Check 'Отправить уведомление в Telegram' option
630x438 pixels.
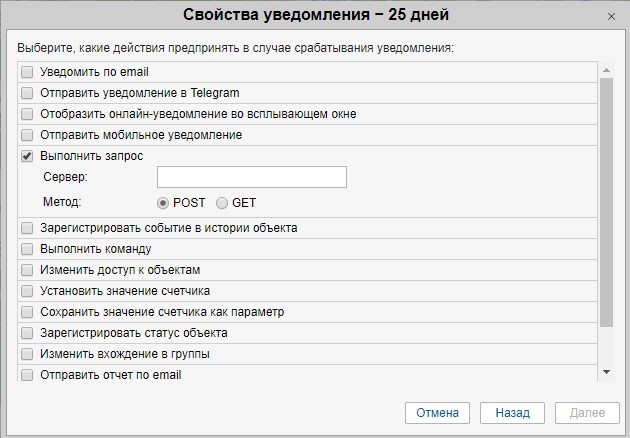[x=27, y=93]
